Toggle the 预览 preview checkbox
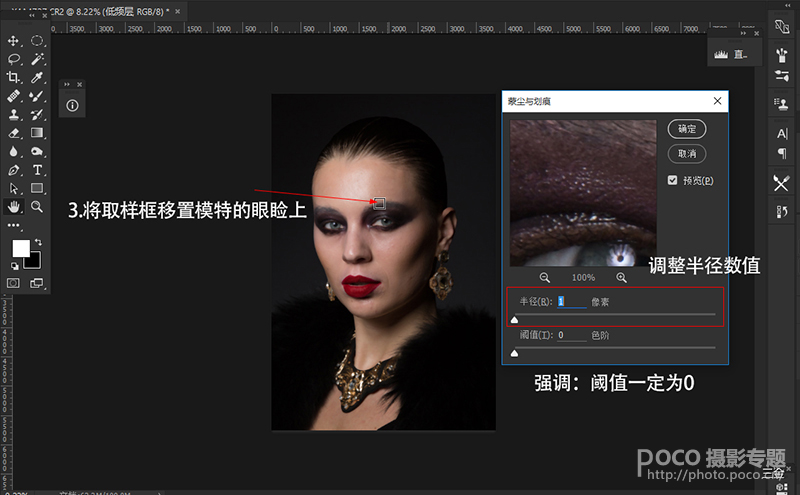The height and width of the screenshot is (495, 800). pyautogui.click(x=673, y=181)
